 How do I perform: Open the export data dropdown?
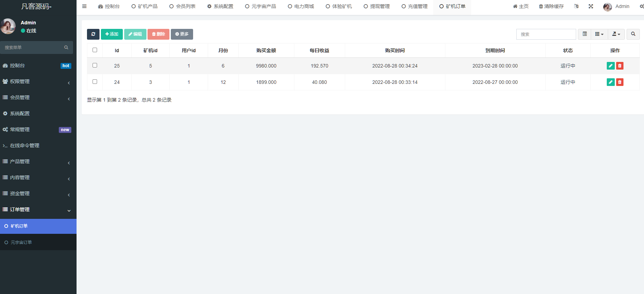point(616,34)
